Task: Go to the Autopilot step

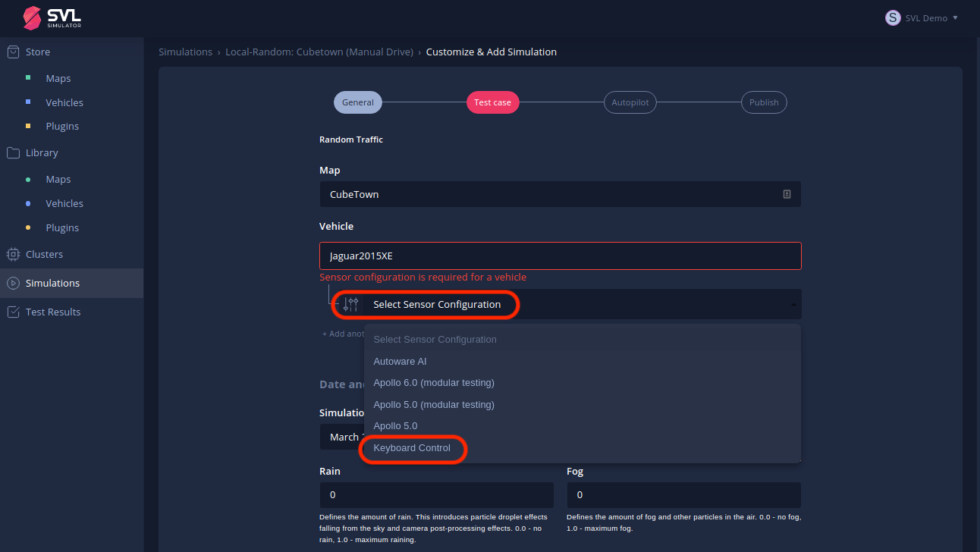Action: point(630,102)
